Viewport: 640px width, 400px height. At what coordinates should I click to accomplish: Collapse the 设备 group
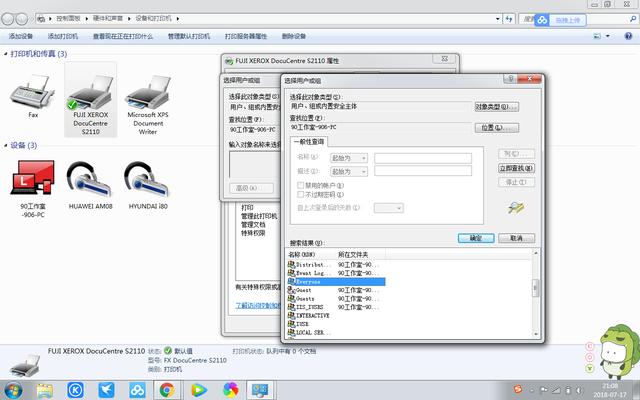click(x=6, y=145)
